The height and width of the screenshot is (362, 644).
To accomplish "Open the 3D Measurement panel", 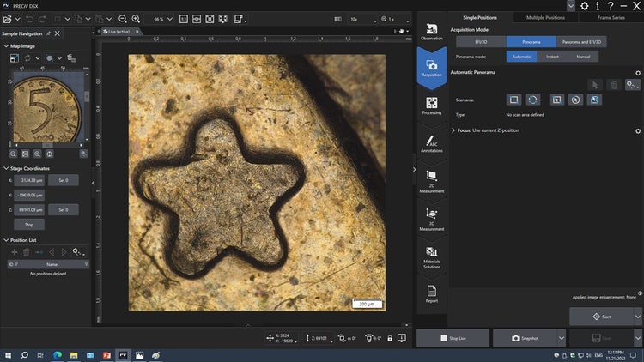I will (431, 218).
